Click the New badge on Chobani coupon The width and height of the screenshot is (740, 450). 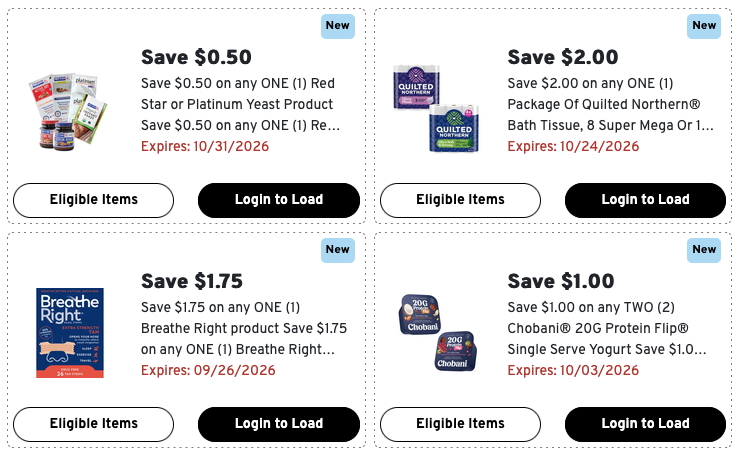tap(704, 250)
